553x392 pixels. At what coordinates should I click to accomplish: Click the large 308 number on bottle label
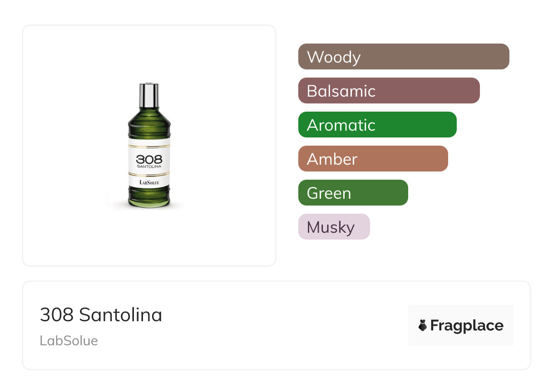[x=149, y=159]
